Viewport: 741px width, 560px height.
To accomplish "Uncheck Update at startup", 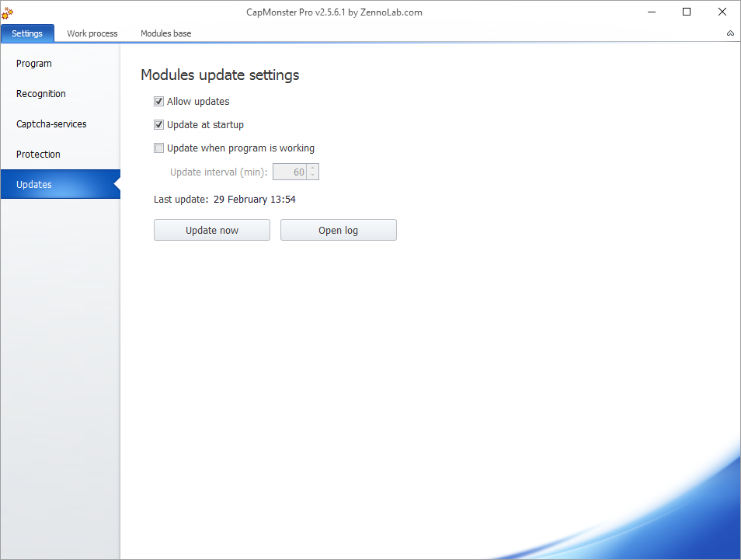I will [x=158, y=125].
